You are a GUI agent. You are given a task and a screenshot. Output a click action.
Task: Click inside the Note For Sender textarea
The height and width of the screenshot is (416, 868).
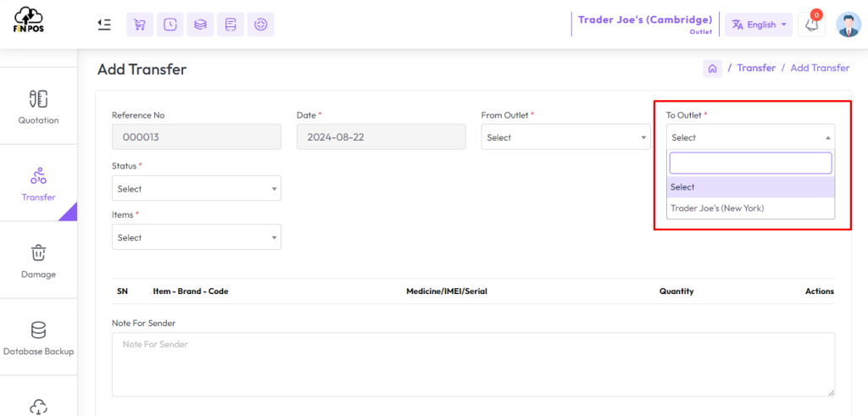[x=473, y=364]
